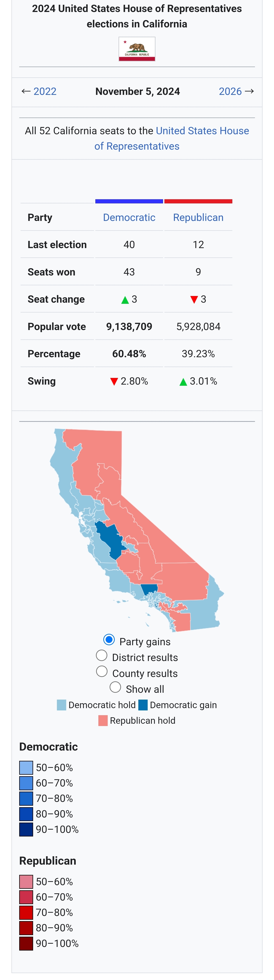Go to the 2026 election link
Viewport: 274px width, 980px height.
[230, 91]
